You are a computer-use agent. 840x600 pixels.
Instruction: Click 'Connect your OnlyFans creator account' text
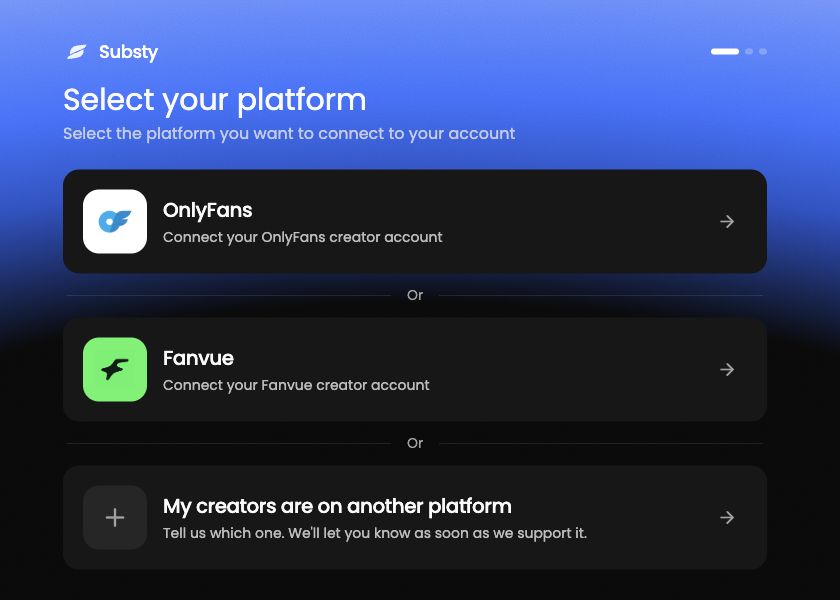click(x=303, y=237)
